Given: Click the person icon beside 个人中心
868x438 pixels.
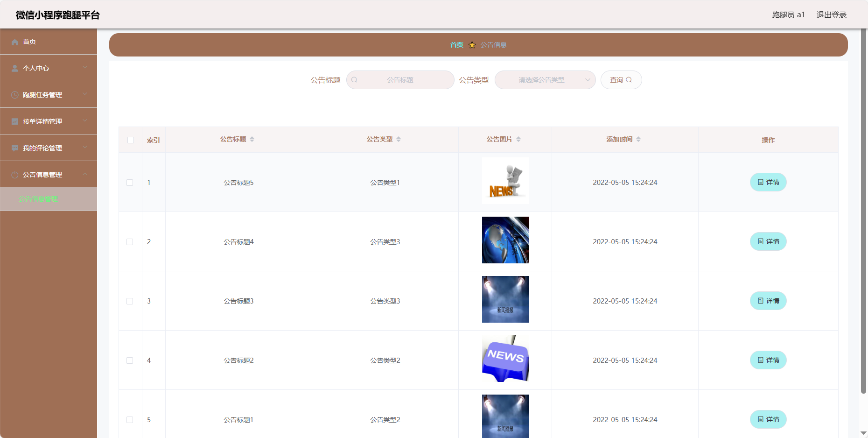Looking at the screenshot, I should click(15, 68).
